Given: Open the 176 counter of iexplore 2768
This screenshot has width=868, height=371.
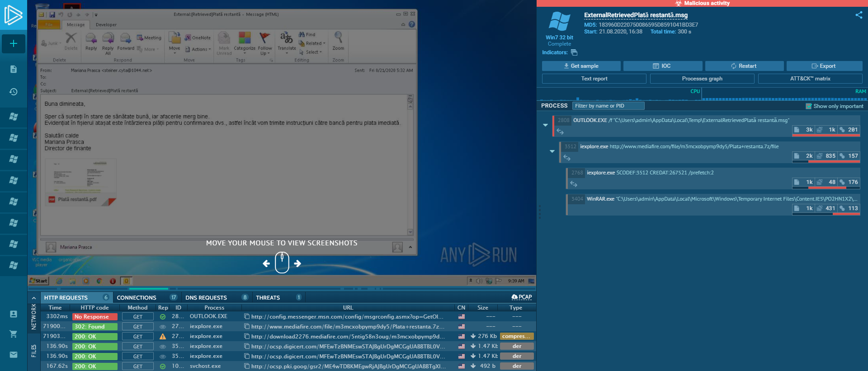Looking at the screenshot, I should point(849,182).
